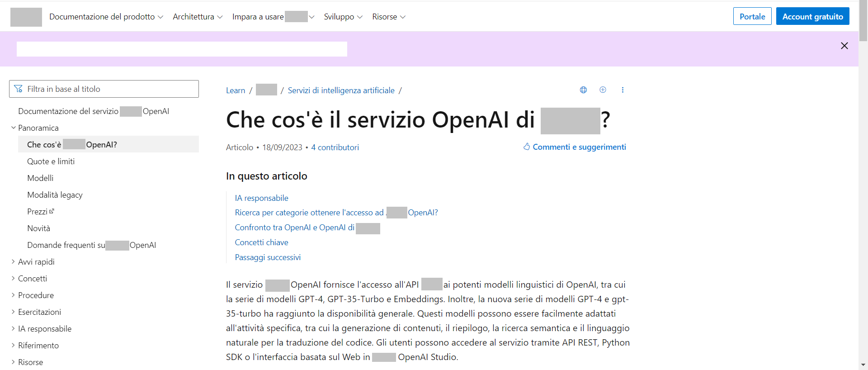Go to Learn breadcrumb link
Viewport: 868px width, 370px height.
click(x=236, y=90)
